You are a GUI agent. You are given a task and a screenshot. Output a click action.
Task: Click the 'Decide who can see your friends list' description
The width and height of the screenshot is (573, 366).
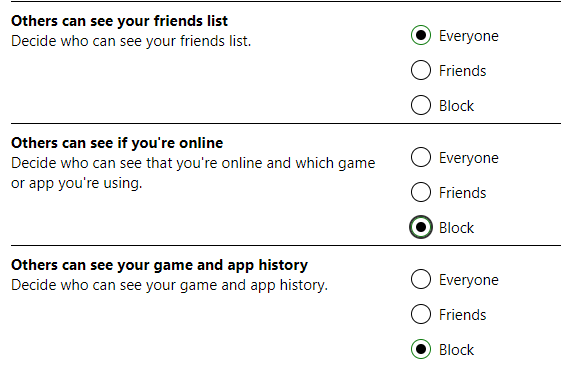click(x=131, y=41)
